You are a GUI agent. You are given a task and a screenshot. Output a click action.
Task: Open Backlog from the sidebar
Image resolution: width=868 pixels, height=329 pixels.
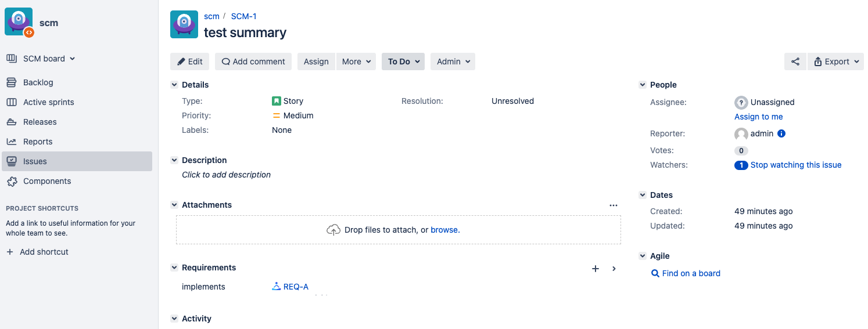click(38, 82)
